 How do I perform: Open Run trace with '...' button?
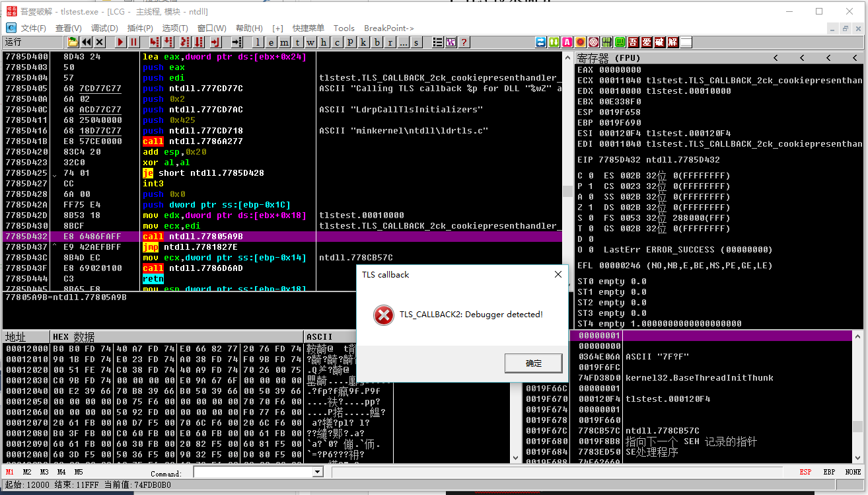[x=403, y=42]
